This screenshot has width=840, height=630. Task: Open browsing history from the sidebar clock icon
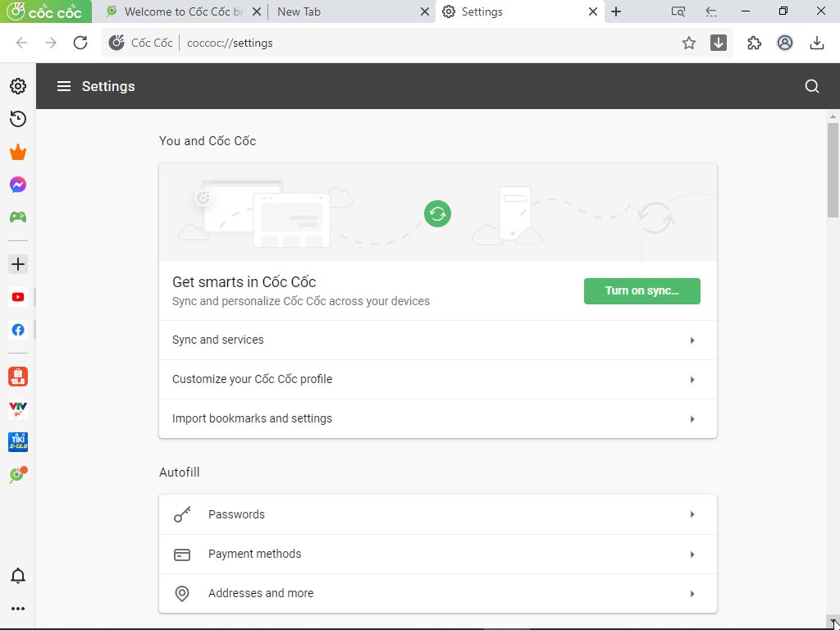[16, 118]
